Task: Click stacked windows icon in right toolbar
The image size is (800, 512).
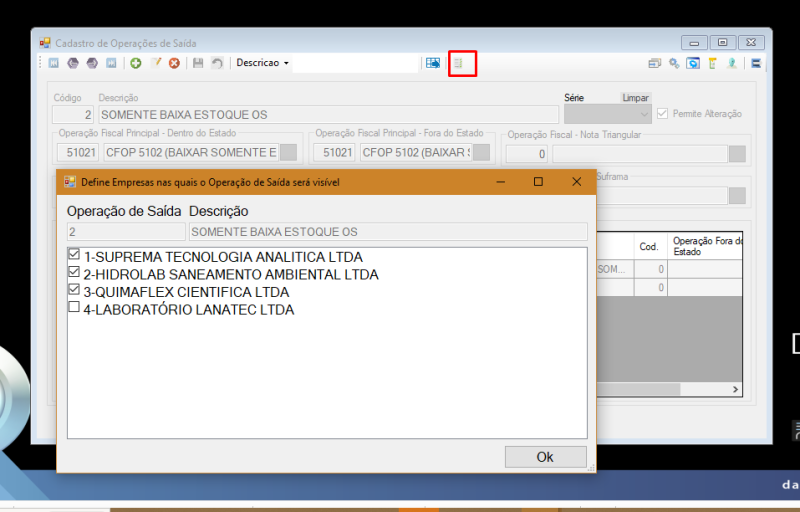Action: pos(655,63)
